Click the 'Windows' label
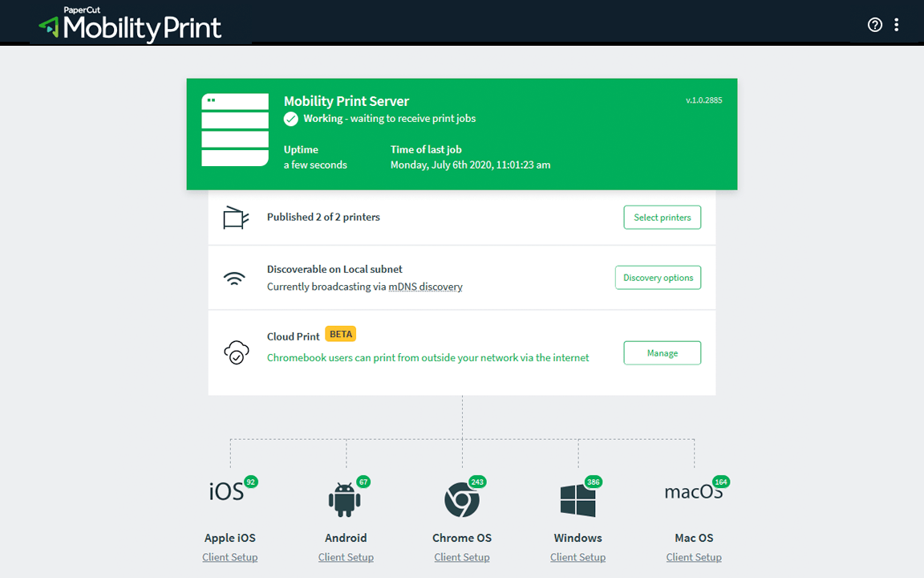This screenshot has width=924, height=578. [578, 538]
